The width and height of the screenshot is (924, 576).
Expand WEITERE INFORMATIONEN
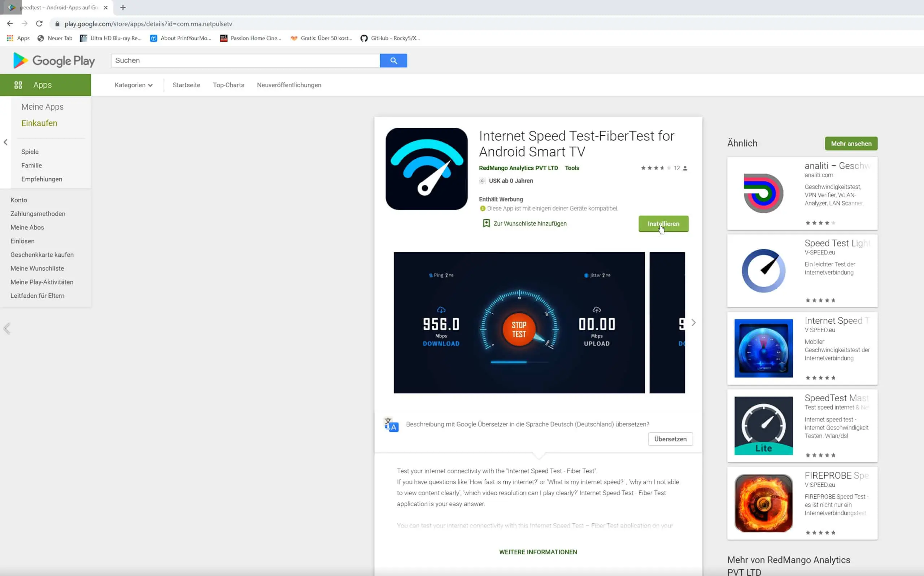(x=538, y=552)
